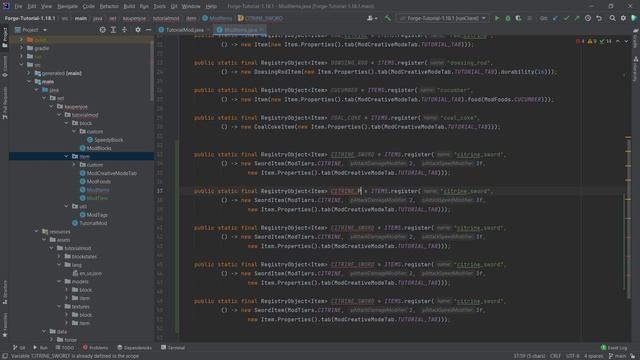640x360 pixels.
Task: Open the Project view dropdown
Action: click(x=31, y=30)
